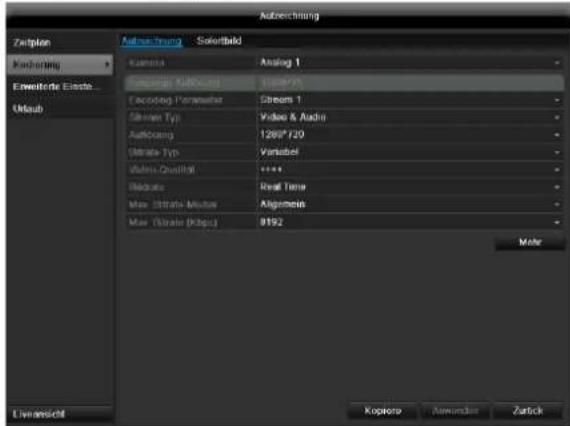The width and height of the screenshot is (570, 426).
Task: Click the Anwenden button
Action: tap(455, 411)
